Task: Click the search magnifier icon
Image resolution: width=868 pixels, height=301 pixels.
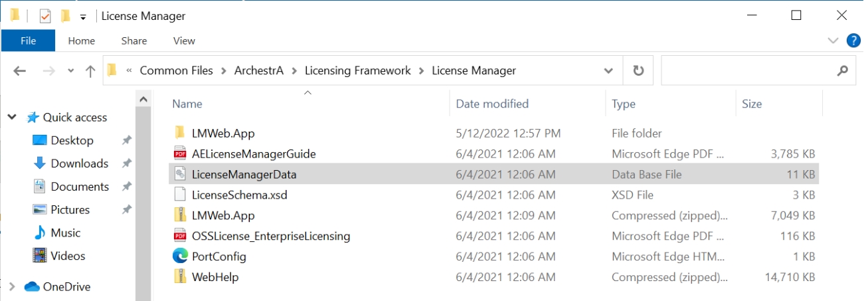Action: (x=842, y=70)
